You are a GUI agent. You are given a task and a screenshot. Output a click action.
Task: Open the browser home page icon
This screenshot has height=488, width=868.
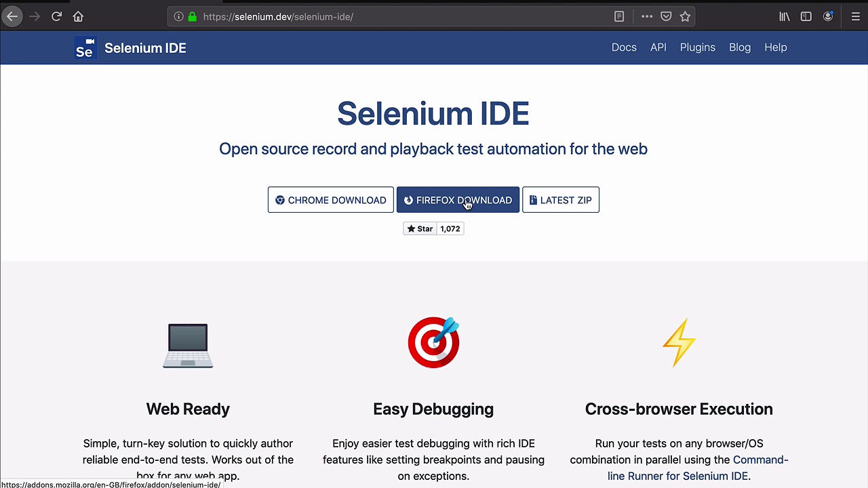(x=78, y=16)
